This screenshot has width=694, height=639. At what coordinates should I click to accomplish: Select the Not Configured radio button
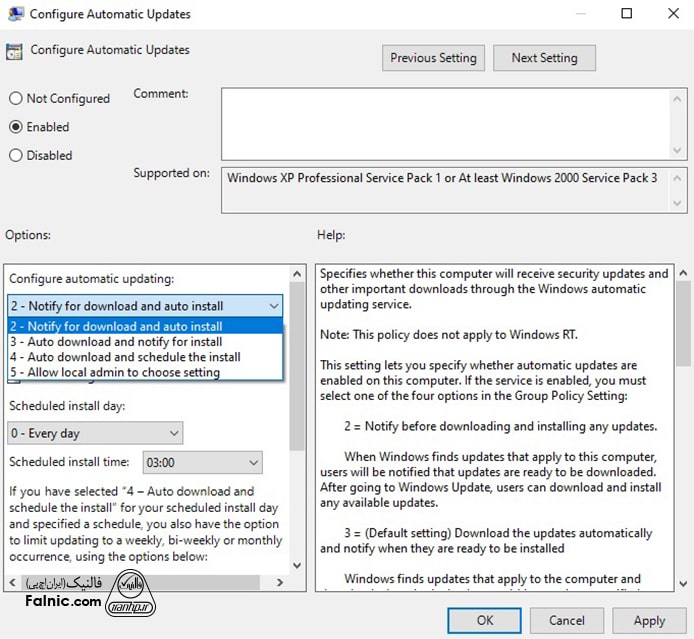click(x=16, y=99)
